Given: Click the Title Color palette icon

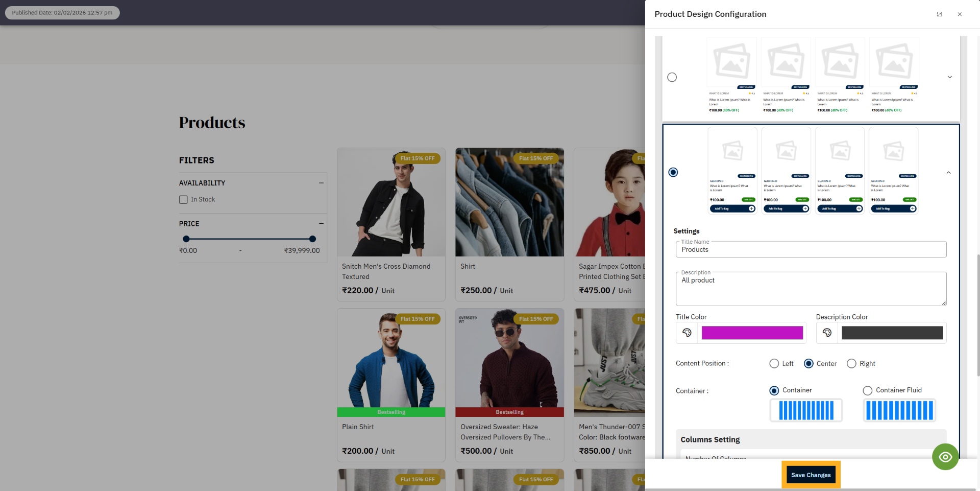Looking at the screenshot, I should click(687, 333).
